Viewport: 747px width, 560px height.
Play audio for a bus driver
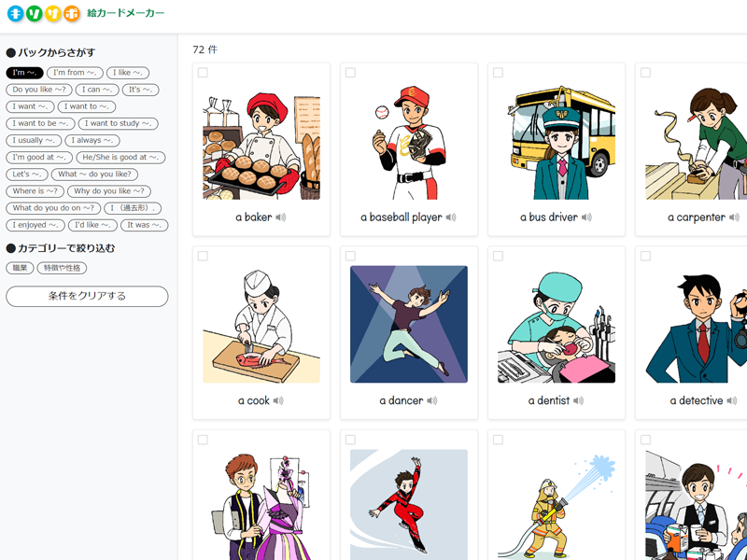pos(587,217)
